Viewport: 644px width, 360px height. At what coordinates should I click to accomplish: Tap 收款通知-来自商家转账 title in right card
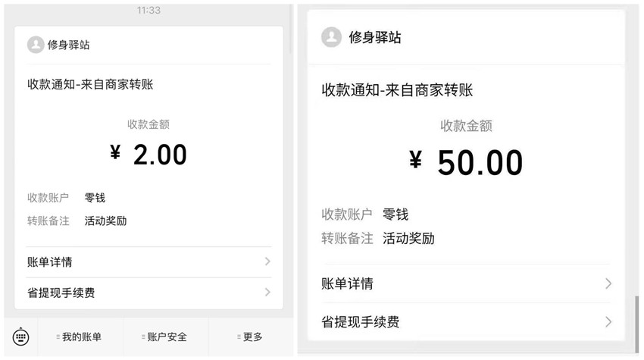click(397, 90)
